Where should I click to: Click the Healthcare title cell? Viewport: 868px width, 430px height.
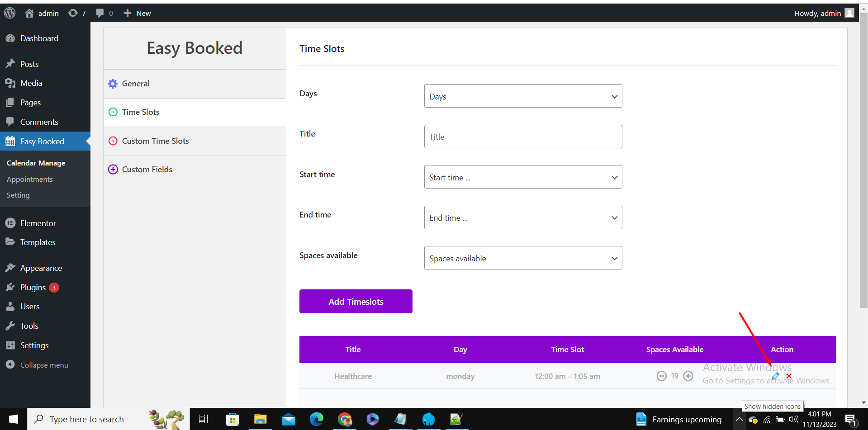pos(353,376)
